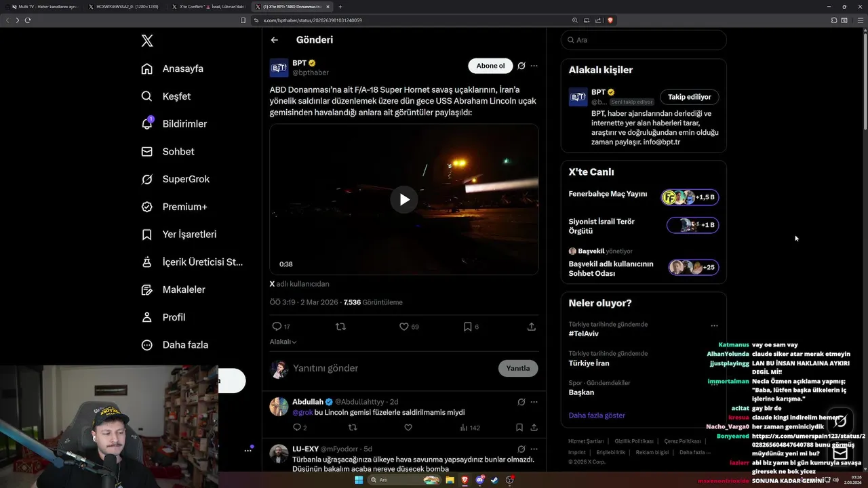Open options for #TelAviv trend
Image resolution: width=868 pixels, height=488 pixels.
[714, 326]
